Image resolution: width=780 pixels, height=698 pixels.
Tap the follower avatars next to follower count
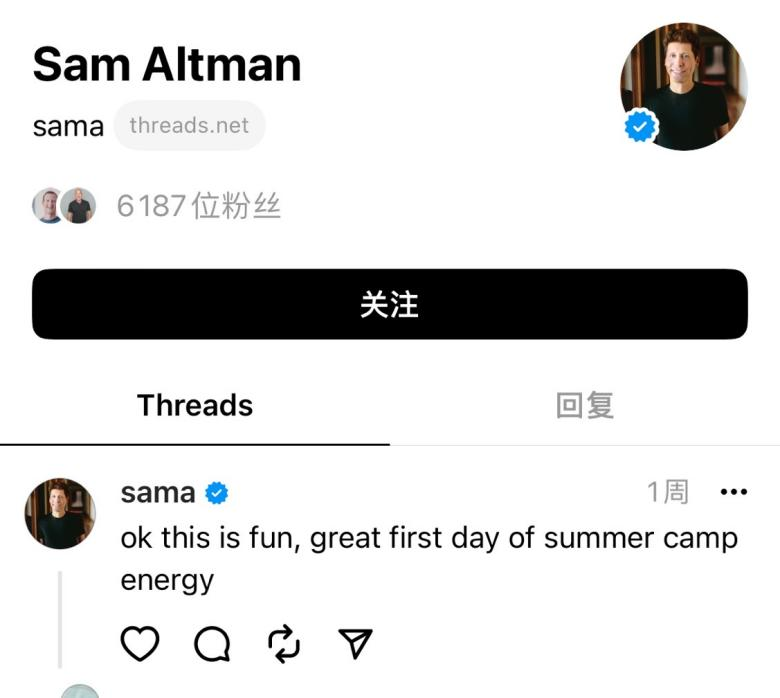click(64, 206)
